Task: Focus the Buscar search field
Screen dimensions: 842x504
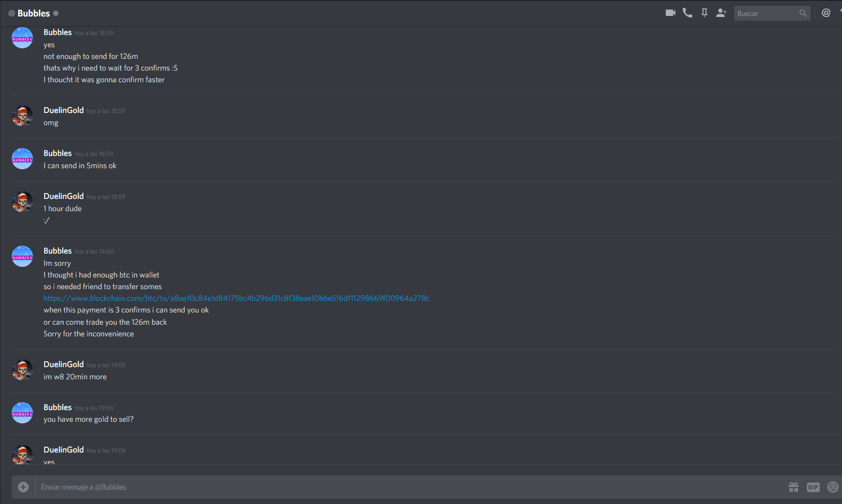Action: point(766,13)
